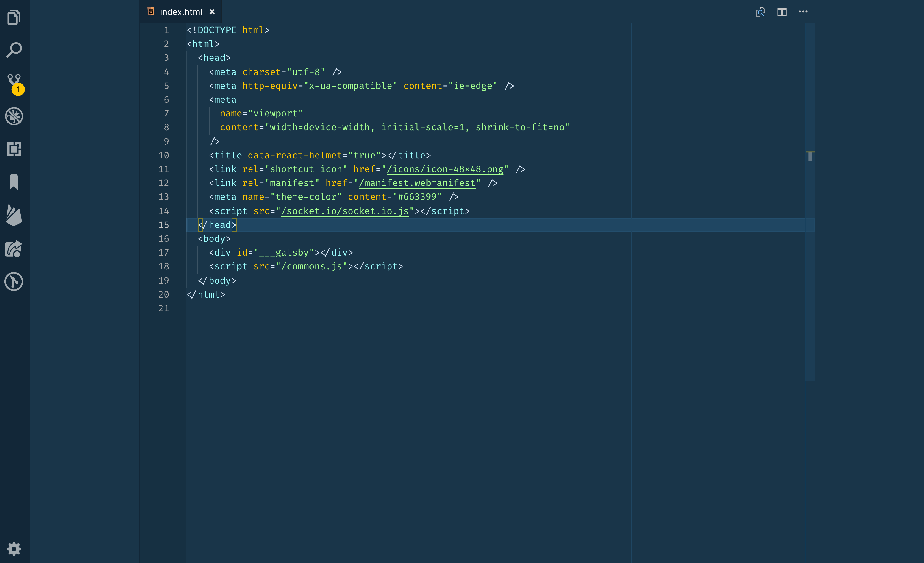Follow the /socket.io/socket.io.js link
Screen dimensions: 924x563
click(x=345, y=211)
